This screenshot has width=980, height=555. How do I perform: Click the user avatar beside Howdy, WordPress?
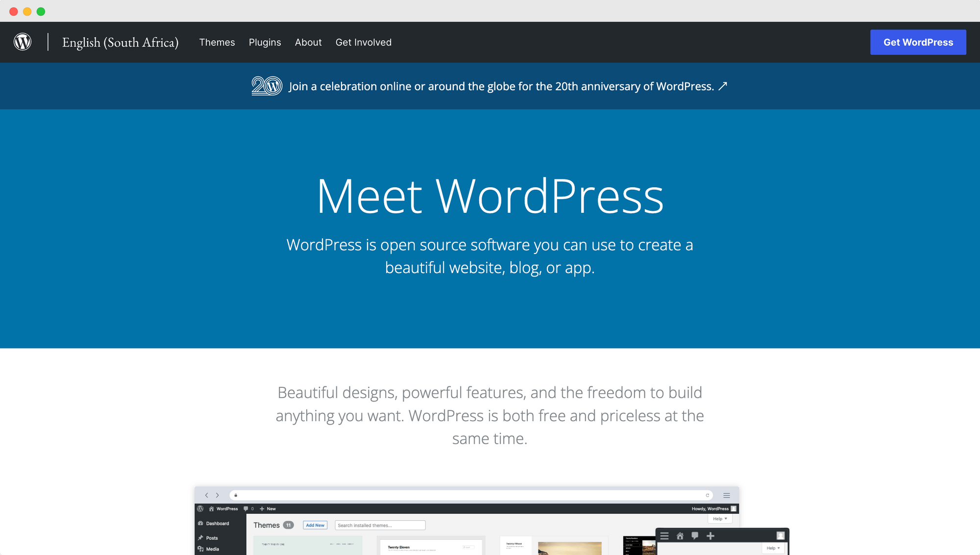[734, 508]
